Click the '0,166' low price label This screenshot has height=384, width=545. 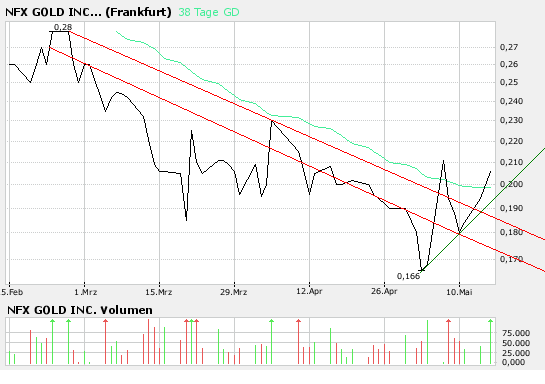408,276
